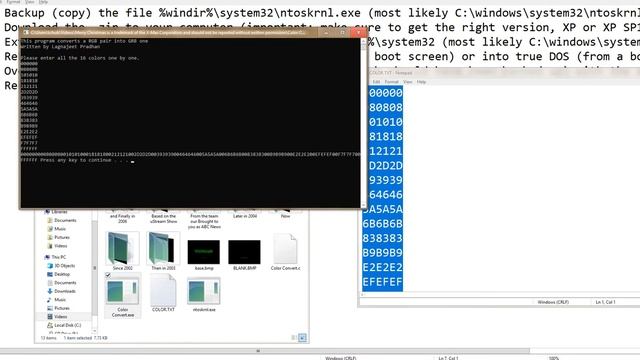Open the View menu in COLOR.TXT Notepad
The image size is (640, 360).
[x=407, y=82]
